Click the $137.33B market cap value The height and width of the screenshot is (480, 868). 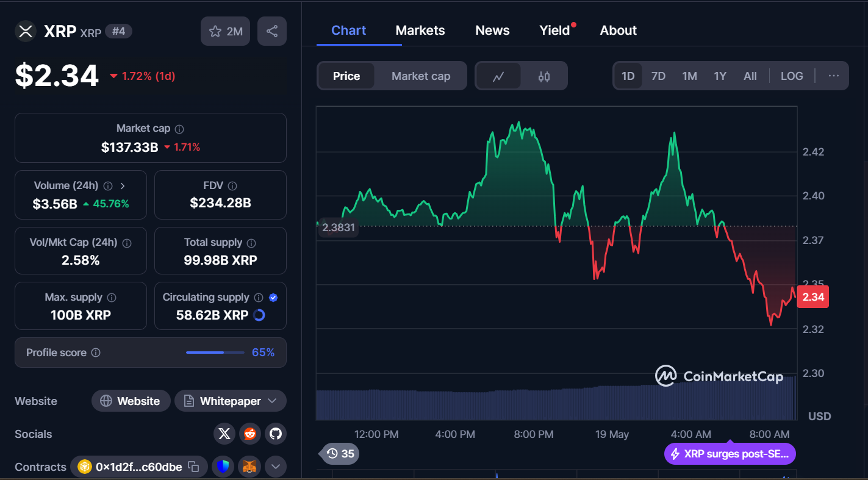click(130, 147)
